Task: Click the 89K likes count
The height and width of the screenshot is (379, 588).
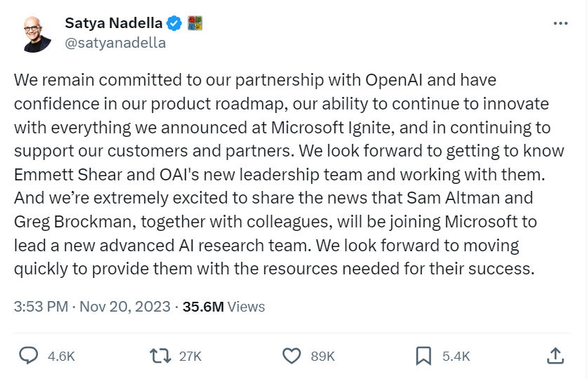Action: [323, 357]
